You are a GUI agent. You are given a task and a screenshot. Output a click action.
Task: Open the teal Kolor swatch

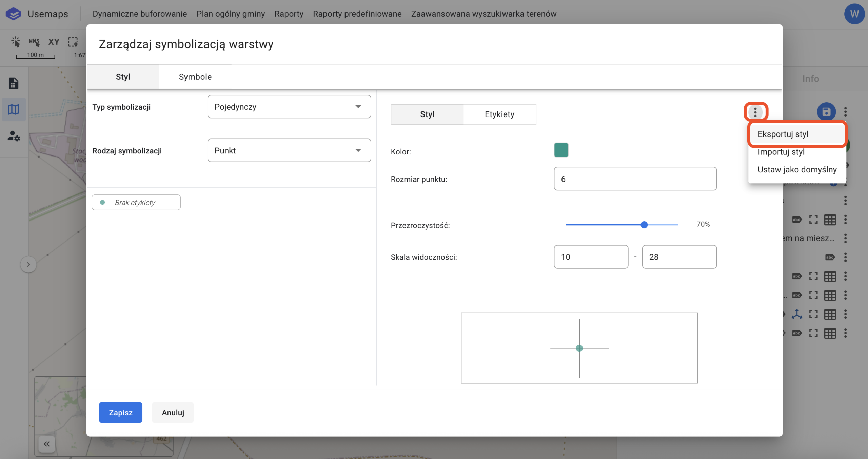pyautogui.click(x=561, y=150)
